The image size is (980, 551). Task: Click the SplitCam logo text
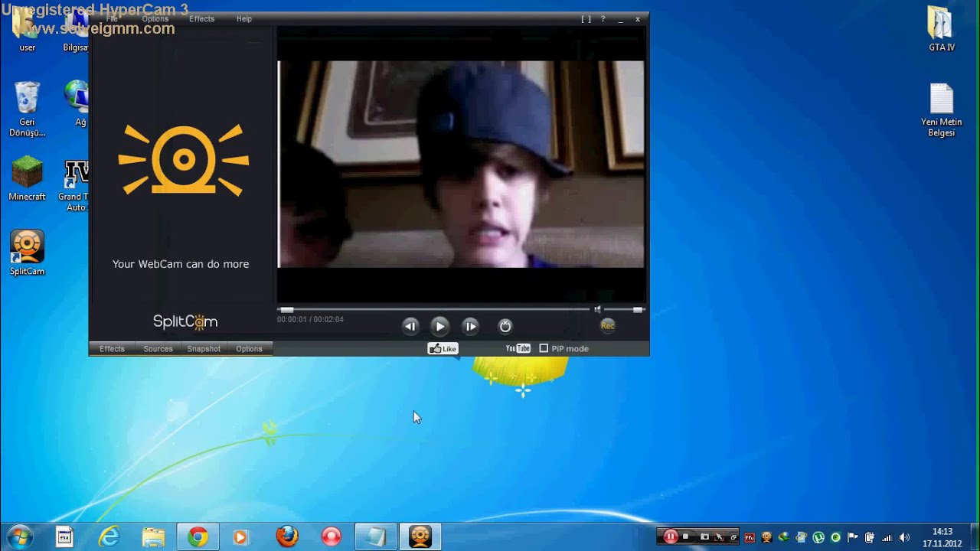click(x=185, y=321)
